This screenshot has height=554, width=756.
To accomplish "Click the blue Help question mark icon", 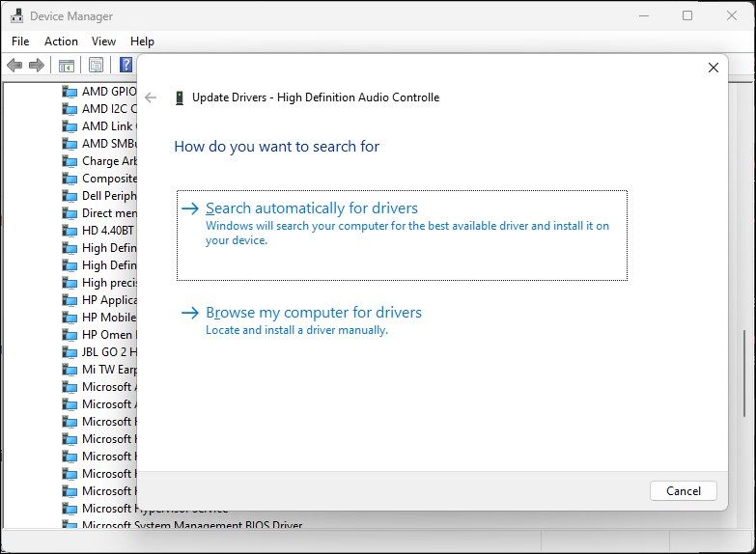I will point(126,65).
